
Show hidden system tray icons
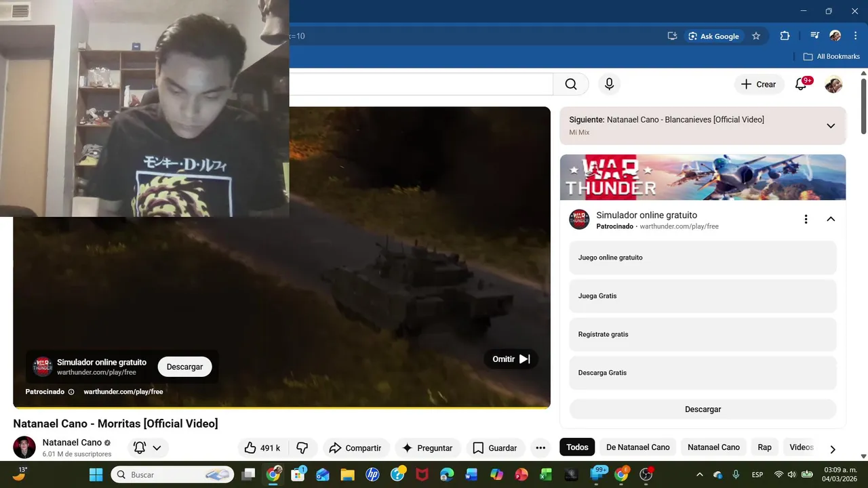point(701,474)
